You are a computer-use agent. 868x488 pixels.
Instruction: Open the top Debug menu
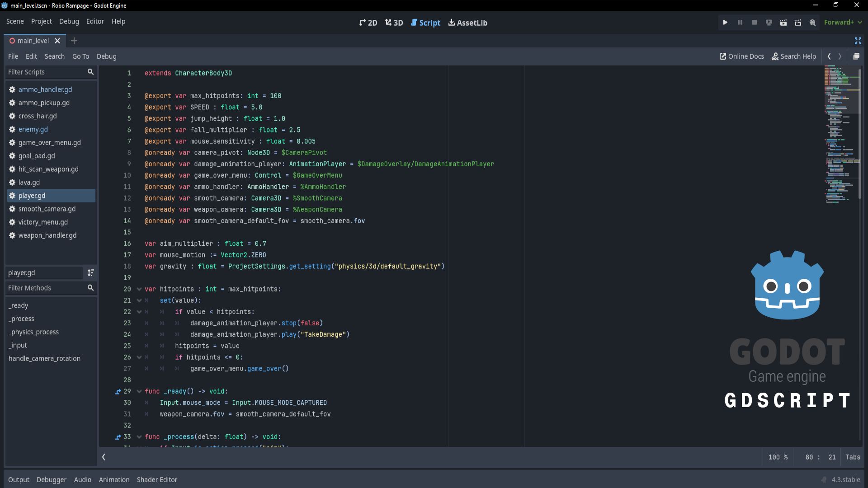coord(69,21)
